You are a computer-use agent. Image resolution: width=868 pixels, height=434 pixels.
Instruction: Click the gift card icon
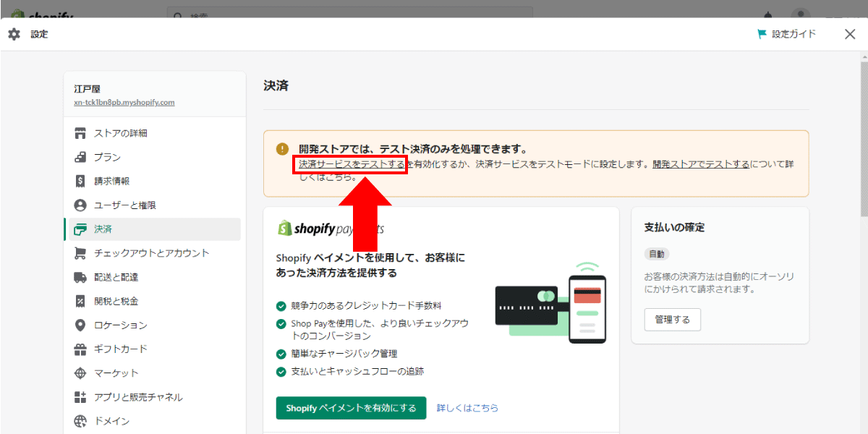click(80, 349)
